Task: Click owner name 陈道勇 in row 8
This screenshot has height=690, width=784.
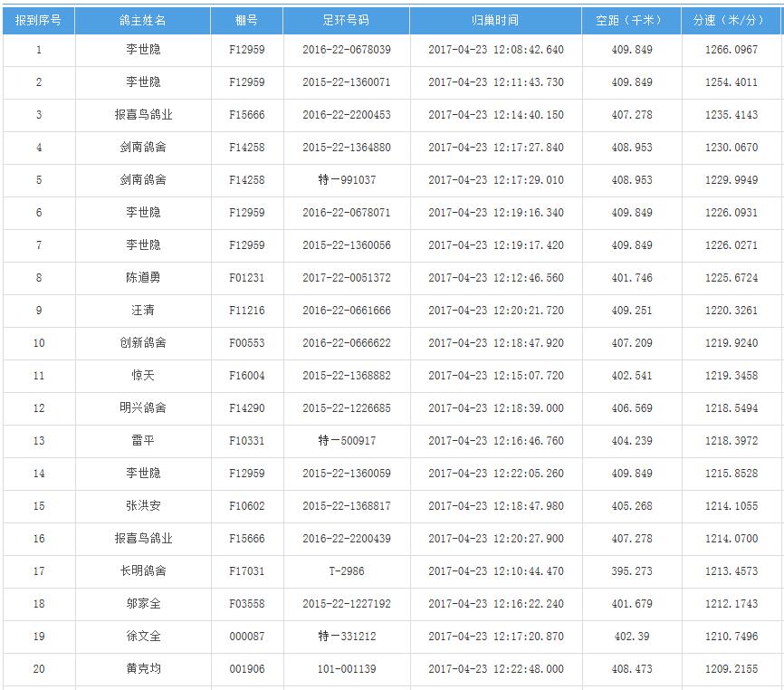Action: [x=143, y=278]
